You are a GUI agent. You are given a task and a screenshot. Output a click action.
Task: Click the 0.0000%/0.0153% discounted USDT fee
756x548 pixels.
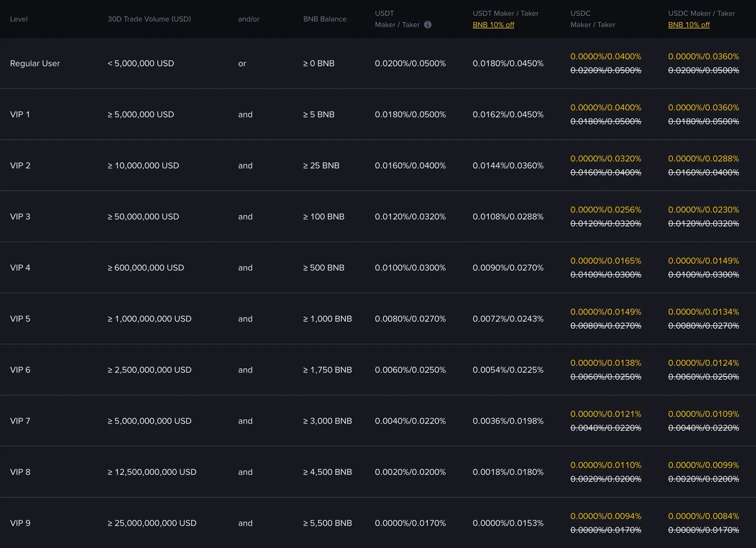[508, 523]
